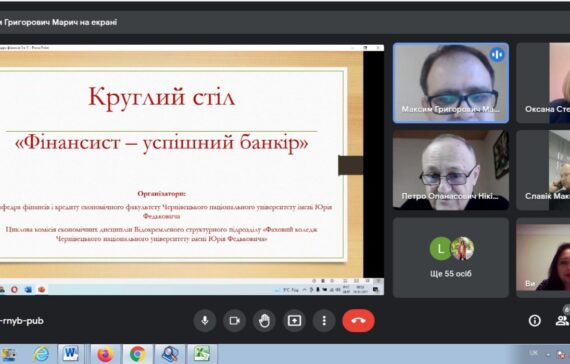This screenshot has height=364, width=570.
Task: Click the present screen icon
Action: point(294,320)
